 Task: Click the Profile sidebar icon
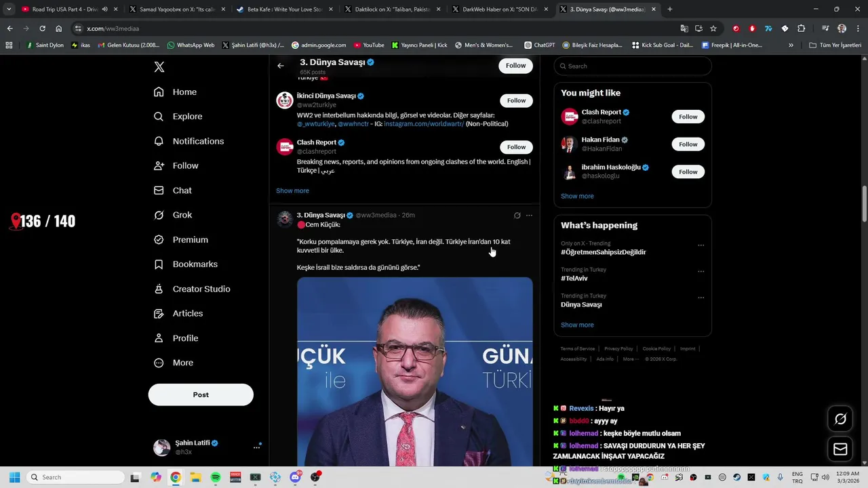tap(159, 338)
